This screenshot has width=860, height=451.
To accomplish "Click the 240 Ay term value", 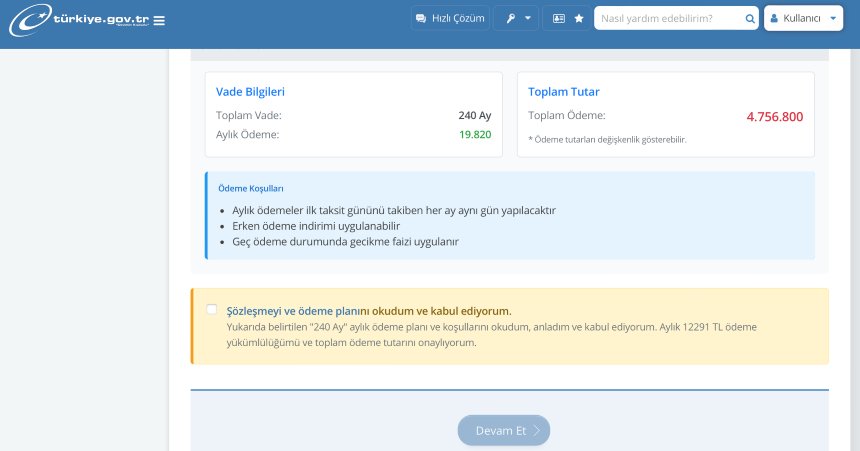I will tap(475, 115).
